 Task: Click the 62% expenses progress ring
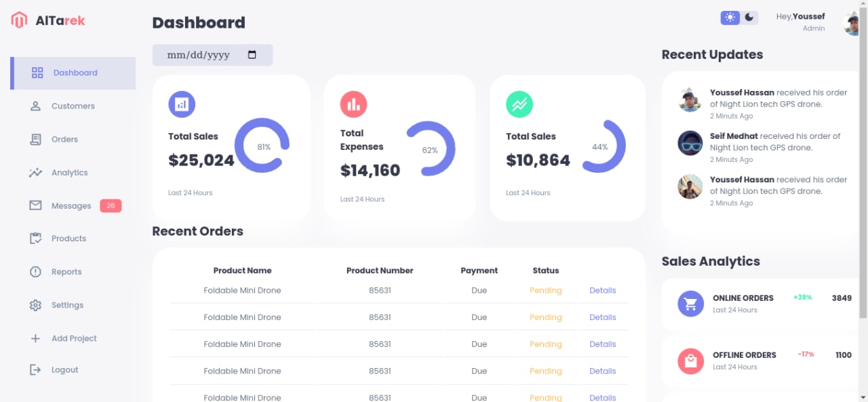click(x=429, y=149)
